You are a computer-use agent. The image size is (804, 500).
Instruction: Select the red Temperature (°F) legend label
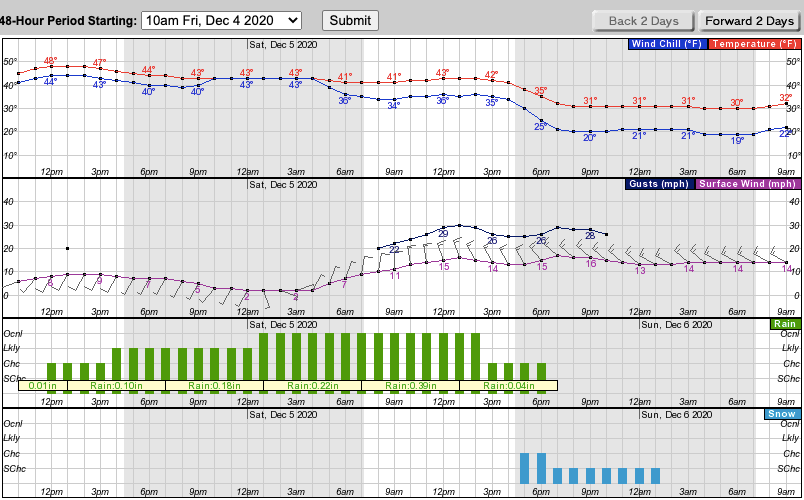[x=754, y=44]
